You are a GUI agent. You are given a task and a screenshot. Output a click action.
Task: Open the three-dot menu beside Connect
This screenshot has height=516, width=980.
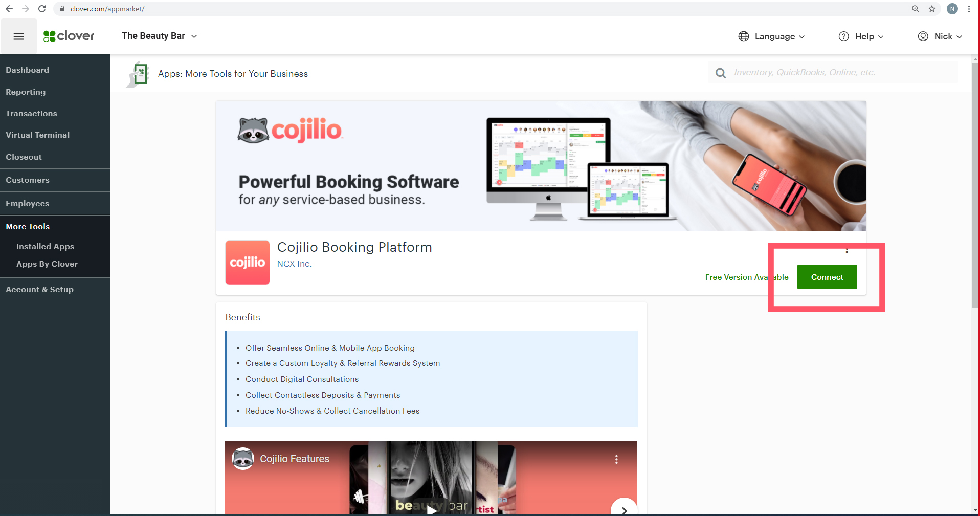coord(847,250)
